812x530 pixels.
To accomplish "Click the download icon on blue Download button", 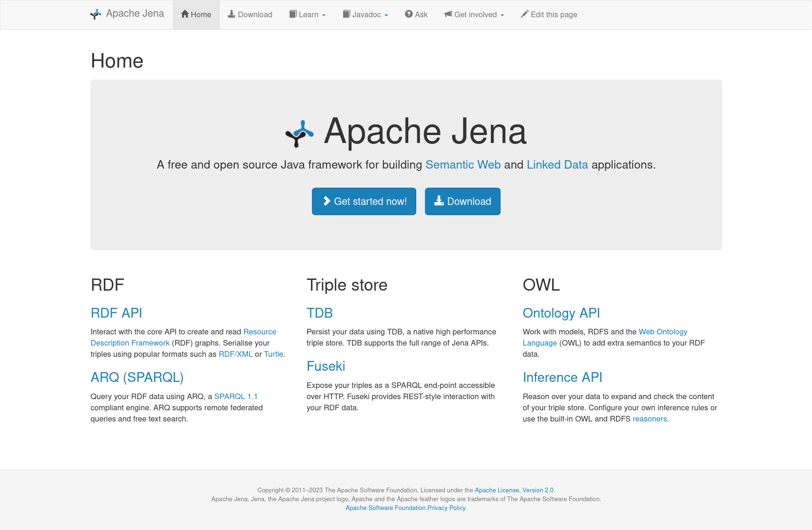I will coord(439,200).
